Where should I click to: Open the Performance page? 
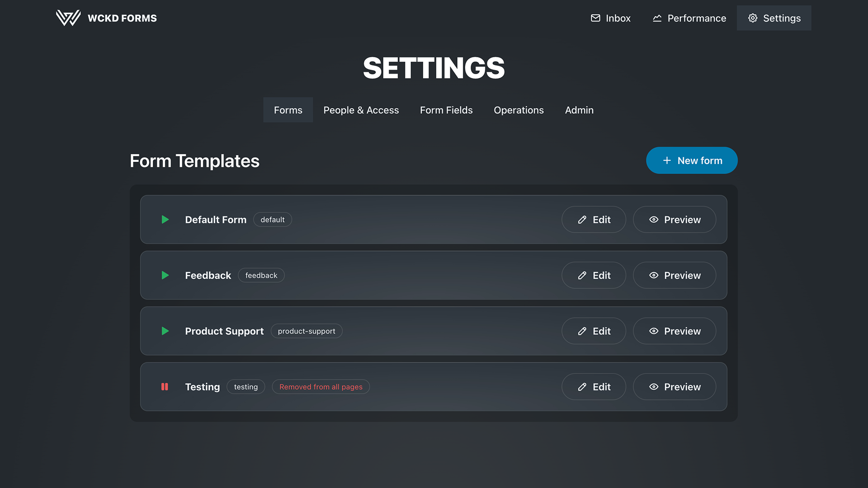click(689, 18)
